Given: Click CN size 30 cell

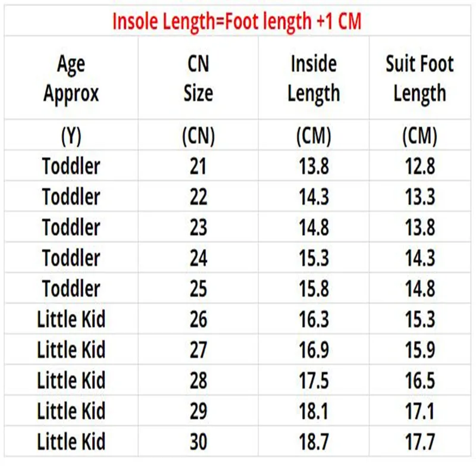Looking at the screenshot, I should [x=198, y=442].
